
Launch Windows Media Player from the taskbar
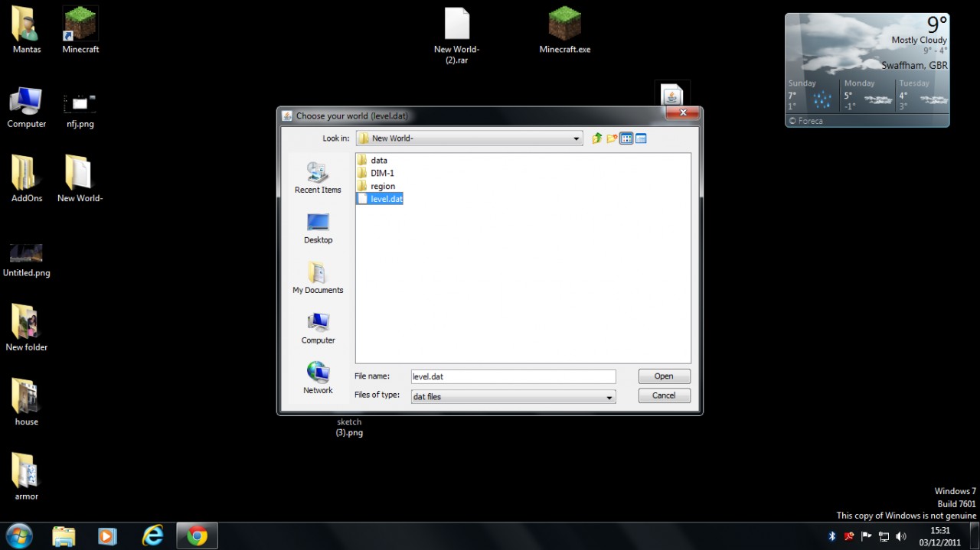coord(108,536)
